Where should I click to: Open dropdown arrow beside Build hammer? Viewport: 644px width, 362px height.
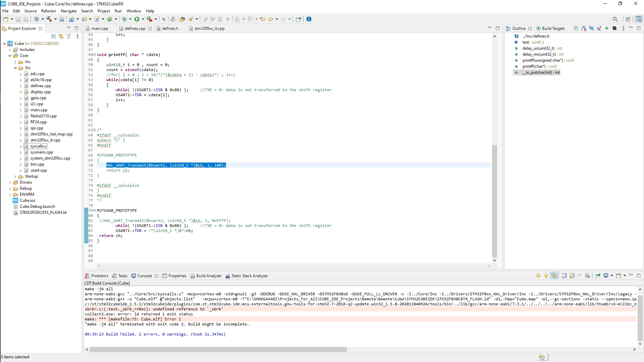pos(55,19)
